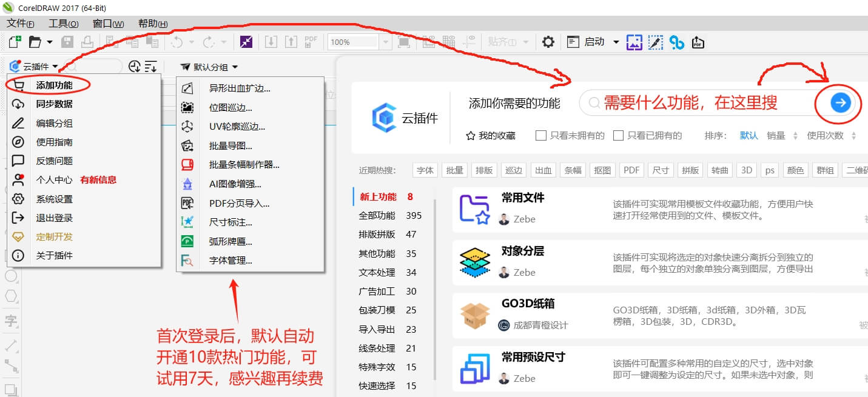Click the Open folder icon in toolbar
868x397 pixels.
pyautogui.click(x=35, y=42)
